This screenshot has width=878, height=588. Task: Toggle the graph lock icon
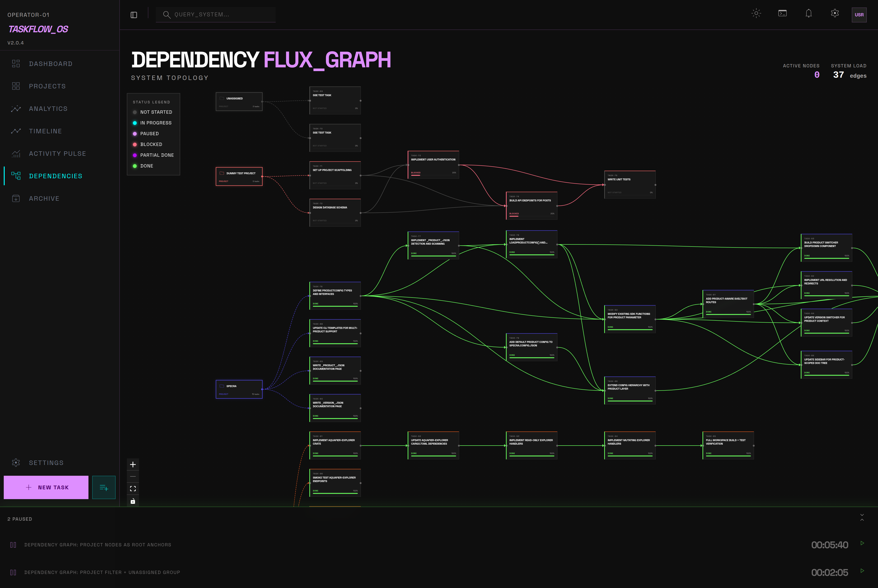133,501
